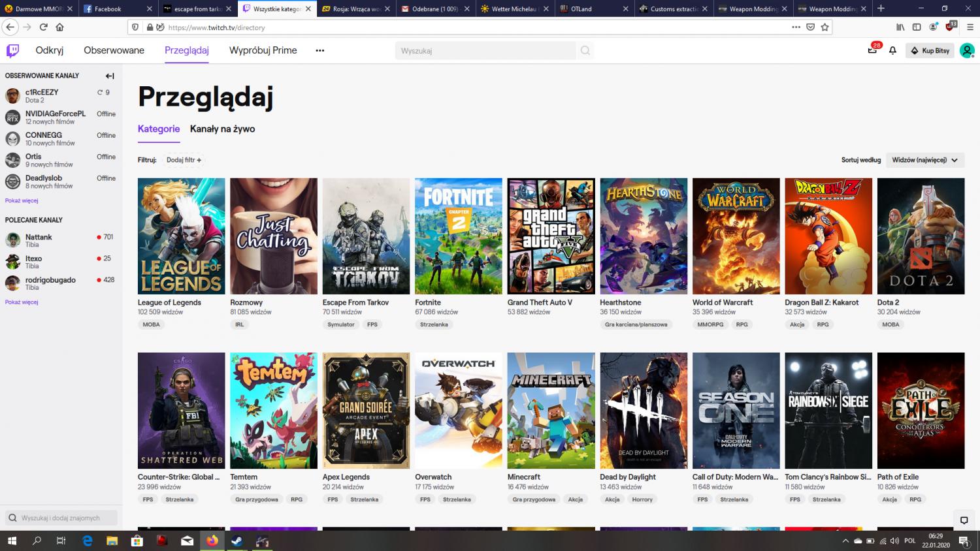980x551 pixels.
Task: Click the Dodaj filtr tag button
Action: pos(184,160)
